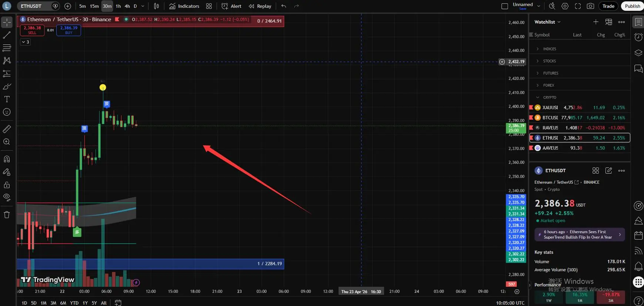This screenshot has height=306, width=644.
Task: Open Watchlist more options menu
Action: (x=622, y=22)
